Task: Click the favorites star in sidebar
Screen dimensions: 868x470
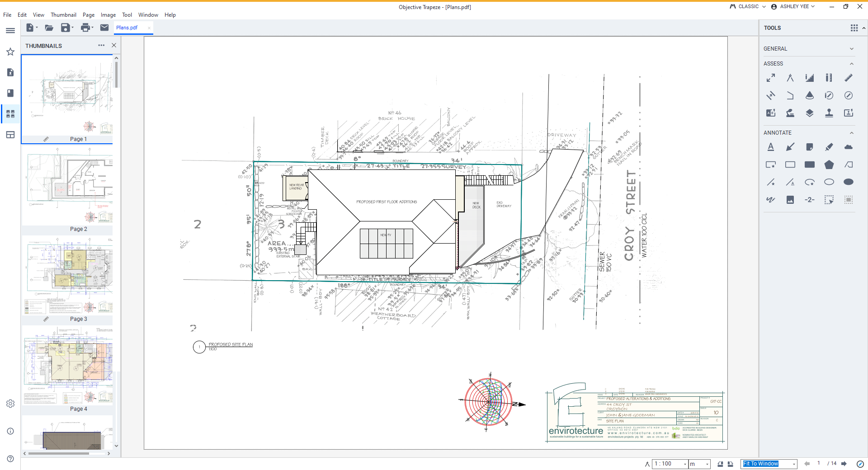Action: [x=10, y=52]
